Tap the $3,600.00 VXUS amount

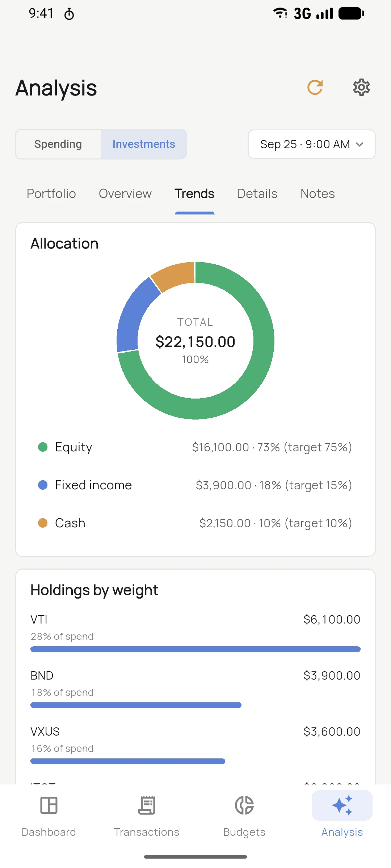point(332,732)
